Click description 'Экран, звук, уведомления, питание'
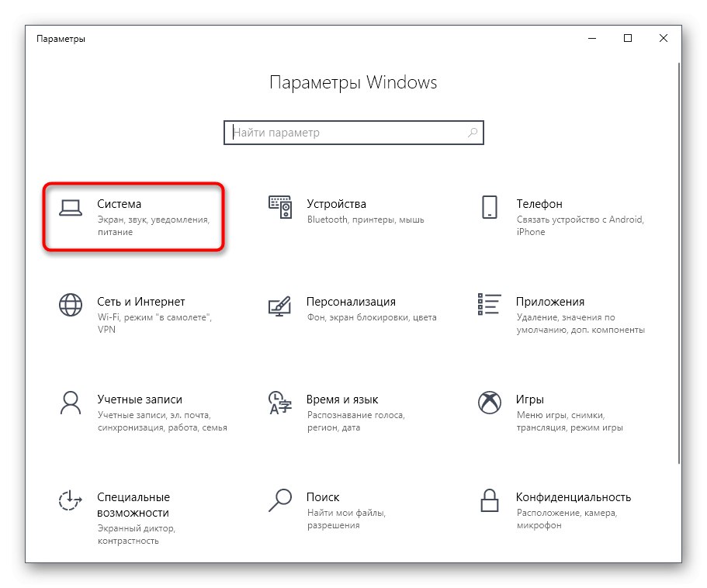 pyautogui.click(x=154, y=226)
